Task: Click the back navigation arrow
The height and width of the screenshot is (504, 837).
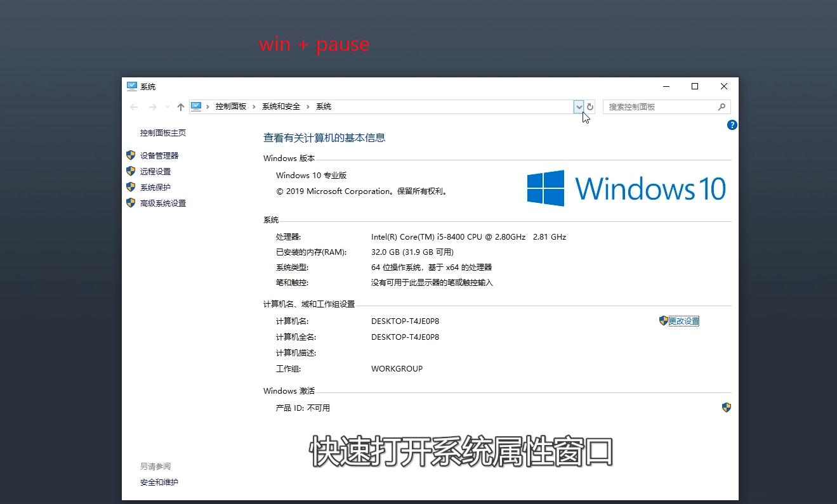Action: point(134,107)
